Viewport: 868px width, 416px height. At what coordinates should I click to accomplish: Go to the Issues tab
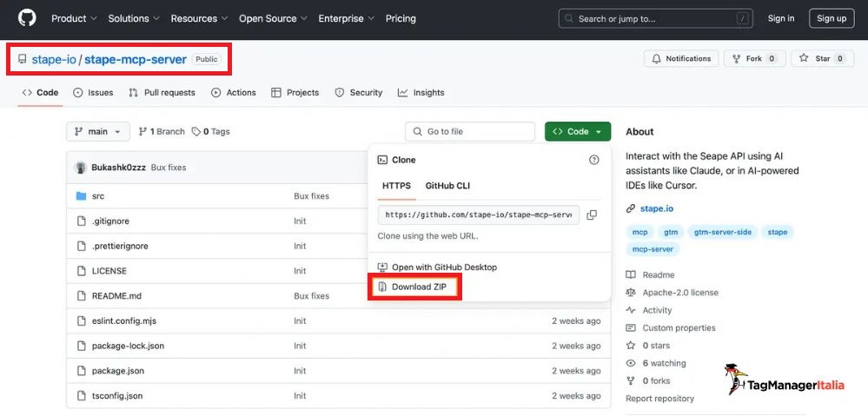[x=94, y=93]
